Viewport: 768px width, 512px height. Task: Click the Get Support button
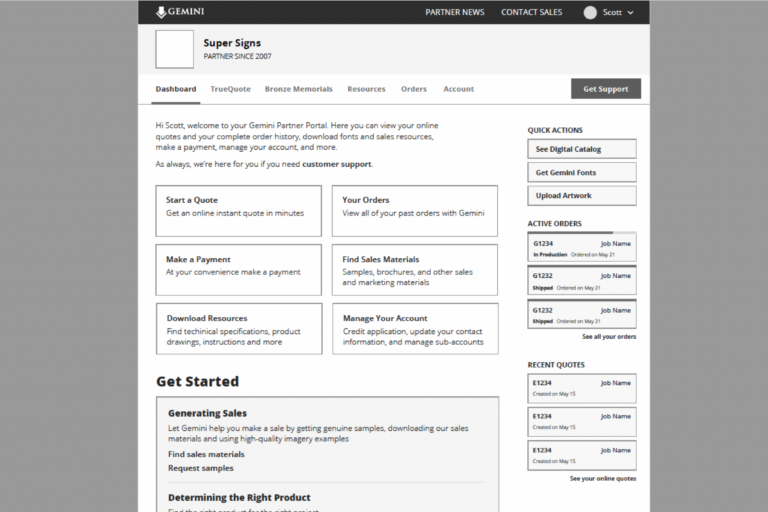[x=606, y=89]
